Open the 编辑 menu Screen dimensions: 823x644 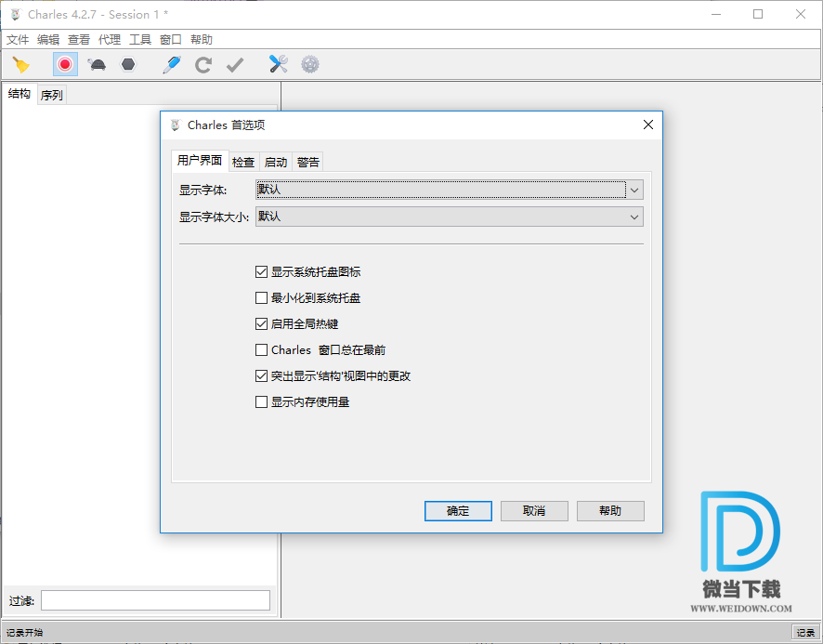(x=49, y=39)
